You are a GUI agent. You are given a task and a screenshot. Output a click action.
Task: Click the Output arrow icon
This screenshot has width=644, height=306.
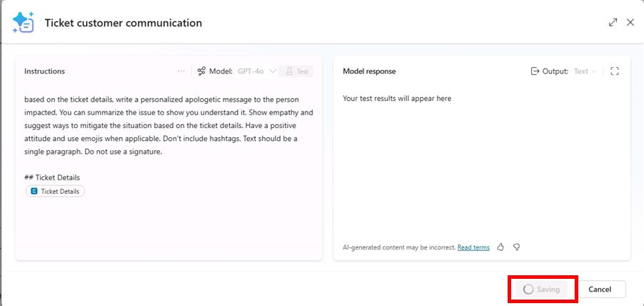(x=535, y=71)
